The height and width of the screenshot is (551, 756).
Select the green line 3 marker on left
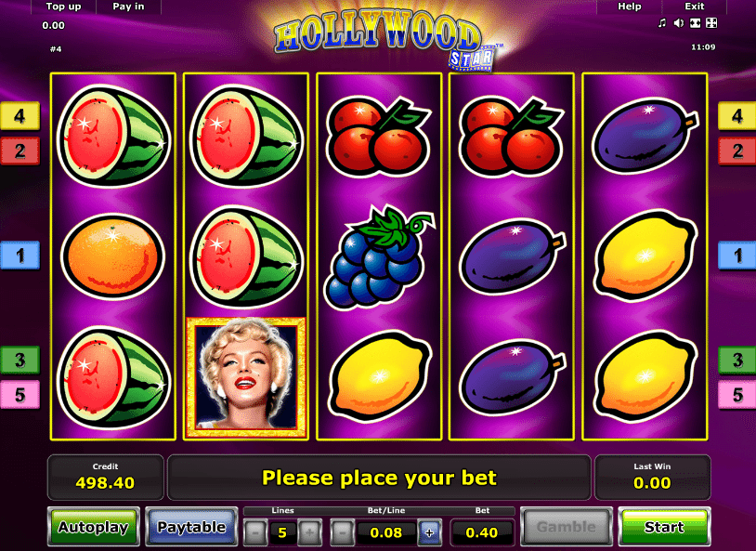coord(20,360)
